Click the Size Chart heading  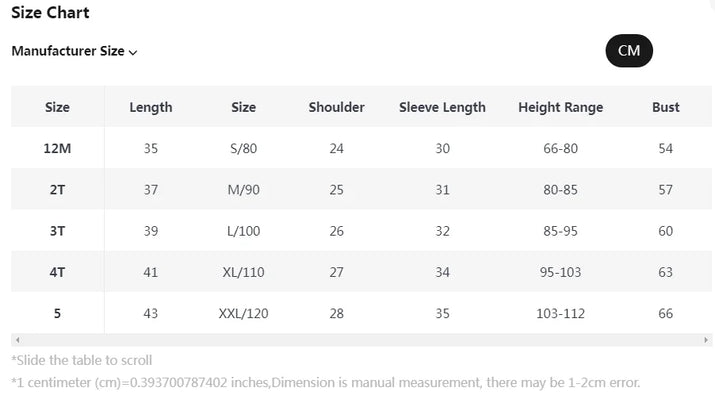(50, 13)
